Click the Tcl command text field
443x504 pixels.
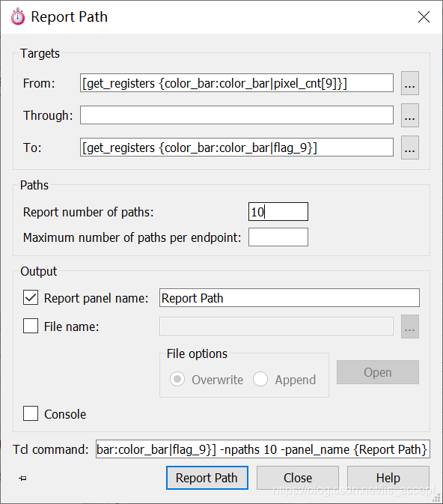(263, 449)
